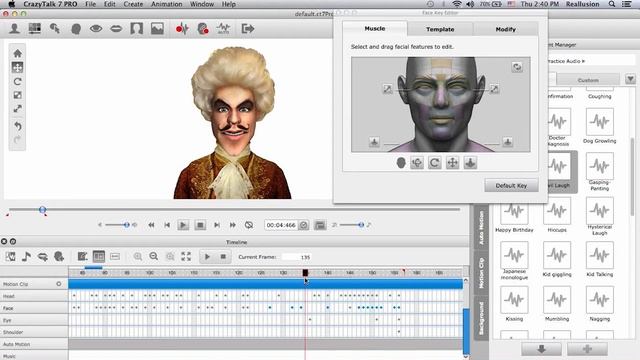
Task: Click the Current Frame input field
Action: point(297,257)
